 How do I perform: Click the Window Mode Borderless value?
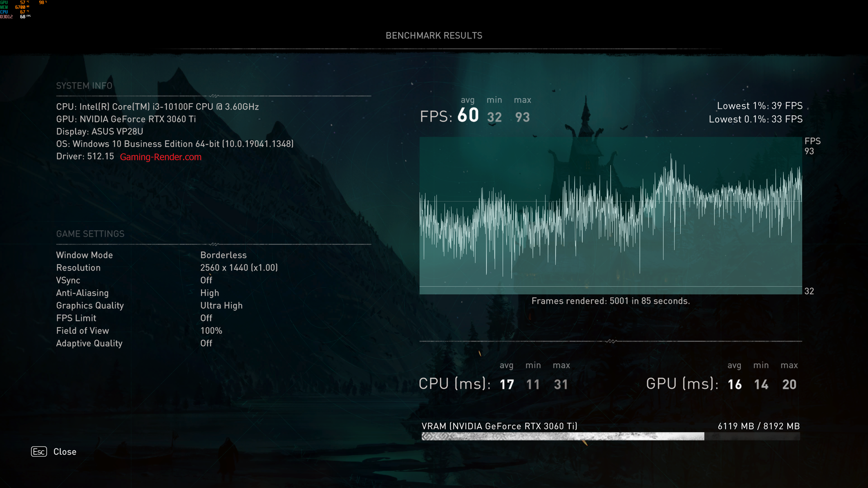223,255
